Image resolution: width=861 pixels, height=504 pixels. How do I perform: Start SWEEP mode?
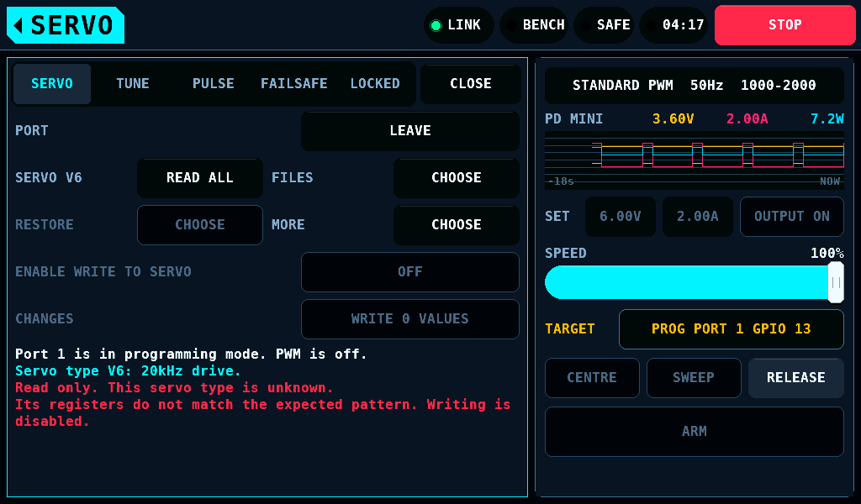[x=694, y=378]
